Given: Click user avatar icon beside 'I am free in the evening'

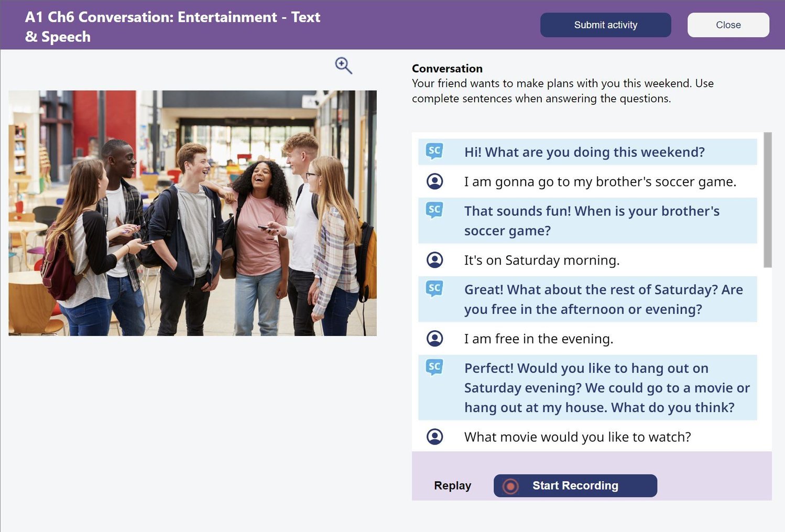Looking at the screenshot, I should coord(435,338).
